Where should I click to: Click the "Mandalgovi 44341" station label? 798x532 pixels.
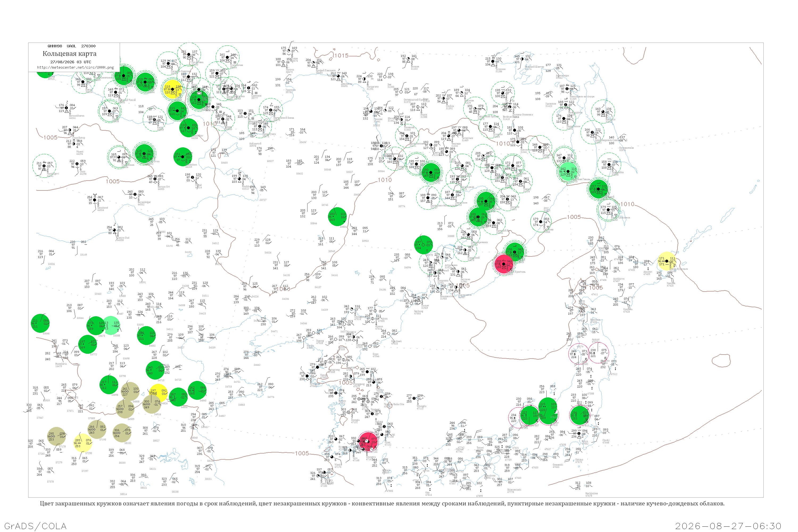[x=53, y=175]
